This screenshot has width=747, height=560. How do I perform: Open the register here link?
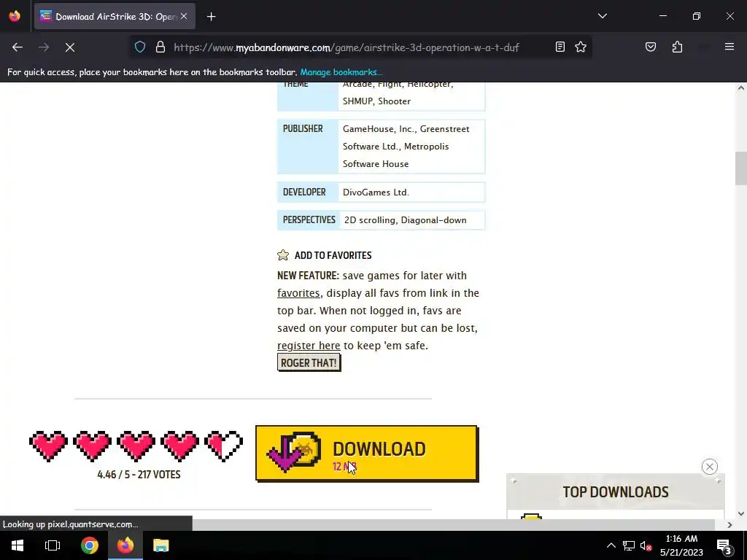pyautogui.click(x=309, y=345)
